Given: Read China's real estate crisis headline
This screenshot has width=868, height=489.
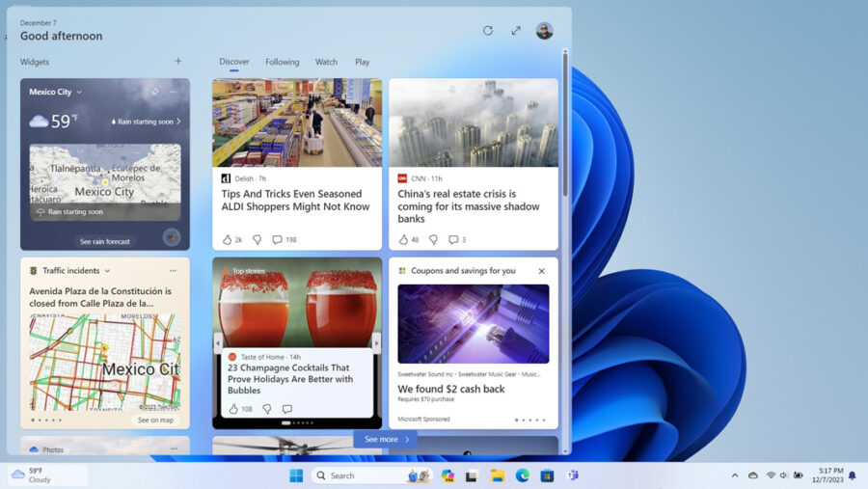Looking at the screenshot, I should (469, 206).
